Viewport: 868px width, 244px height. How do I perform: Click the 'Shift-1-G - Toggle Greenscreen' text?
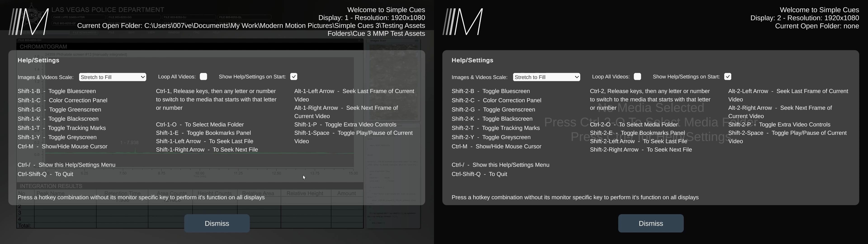[x=60, y=110]
